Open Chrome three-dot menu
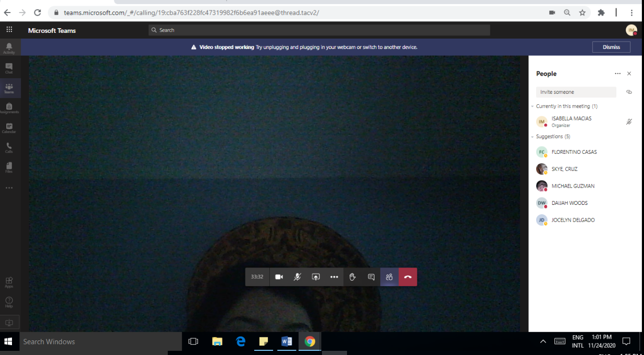This screenshot has height=355, width=644. pyautogui.click(x=632, y=13)
